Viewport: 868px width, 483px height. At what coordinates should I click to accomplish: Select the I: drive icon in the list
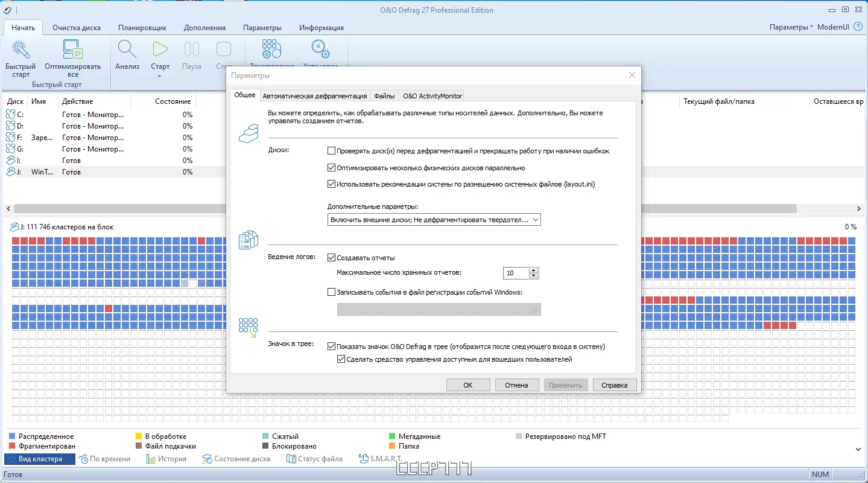(11, 161)
